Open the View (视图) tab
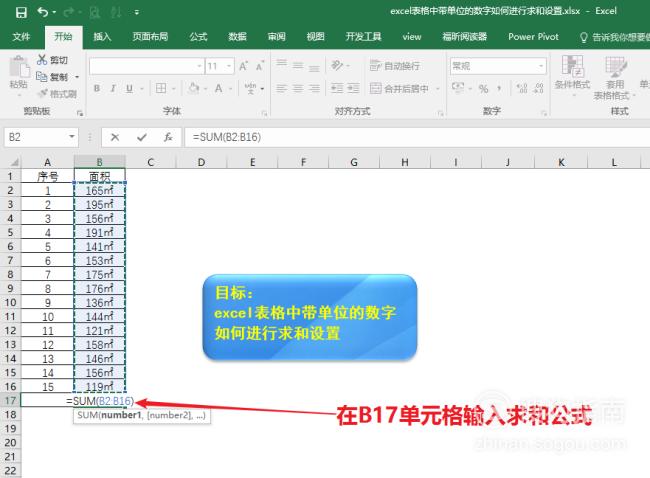 315,36
